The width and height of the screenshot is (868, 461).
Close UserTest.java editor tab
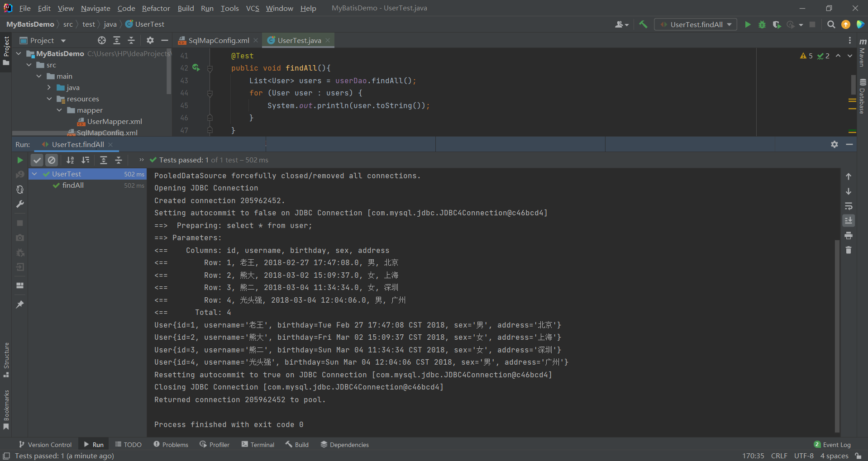coord(328,40)
